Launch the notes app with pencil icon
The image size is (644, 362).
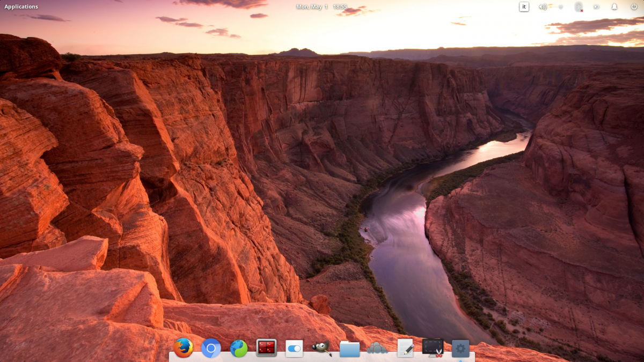pyautogui.click(x=406, y=348)
